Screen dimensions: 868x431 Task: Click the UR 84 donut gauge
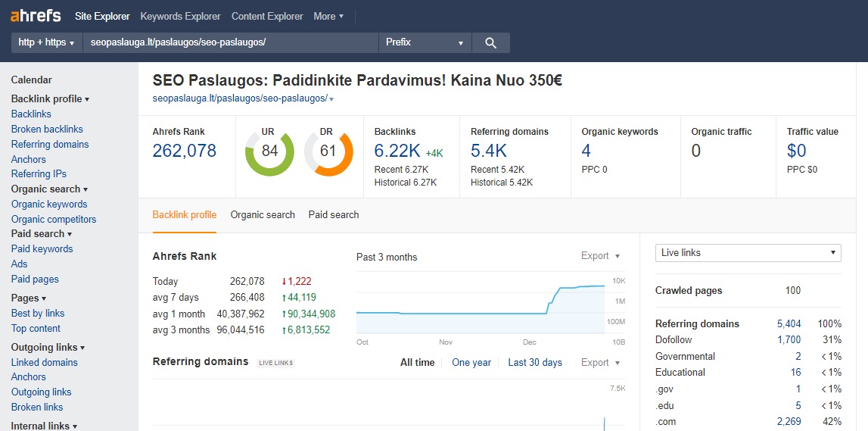point(269,152)
